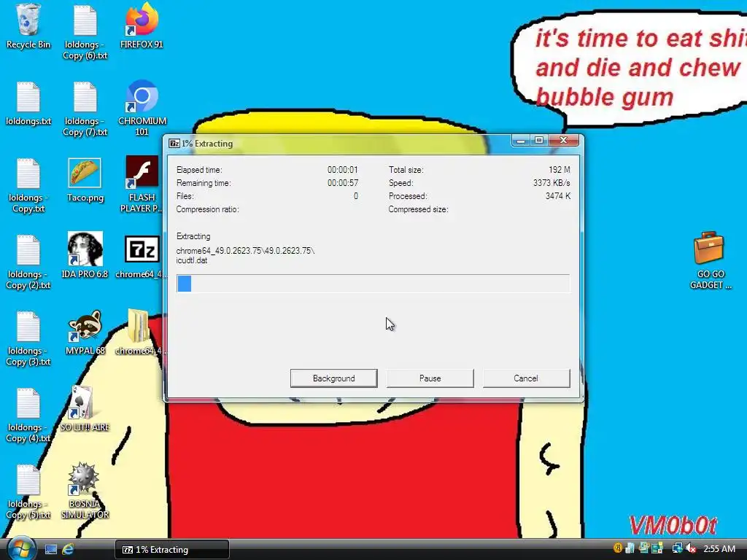
Task: Select the BOSNIA SIMULATOR mine shortcut
Action: coord(85,491)
